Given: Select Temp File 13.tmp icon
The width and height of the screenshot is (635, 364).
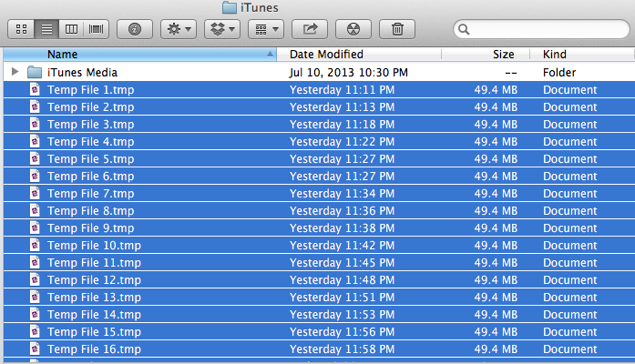Looking at the screenshot, I should tap(35, 297).
